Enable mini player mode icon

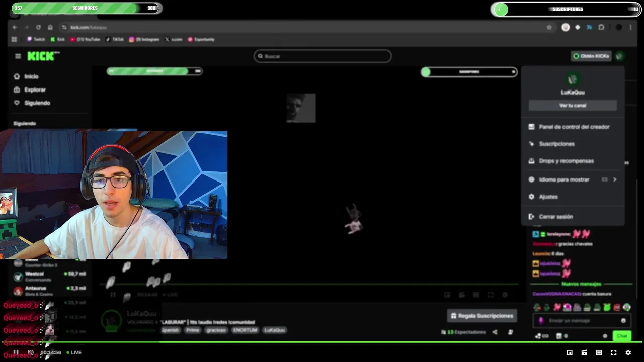[x=570, y=353]
